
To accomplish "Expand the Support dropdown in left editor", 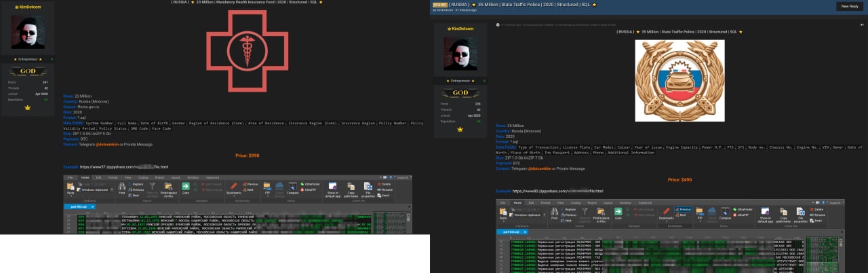I will tap(403, 177).
